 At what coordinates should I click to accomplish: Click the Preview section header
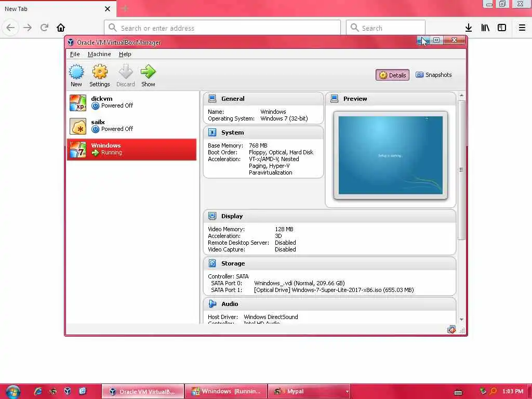click(391, 99)
